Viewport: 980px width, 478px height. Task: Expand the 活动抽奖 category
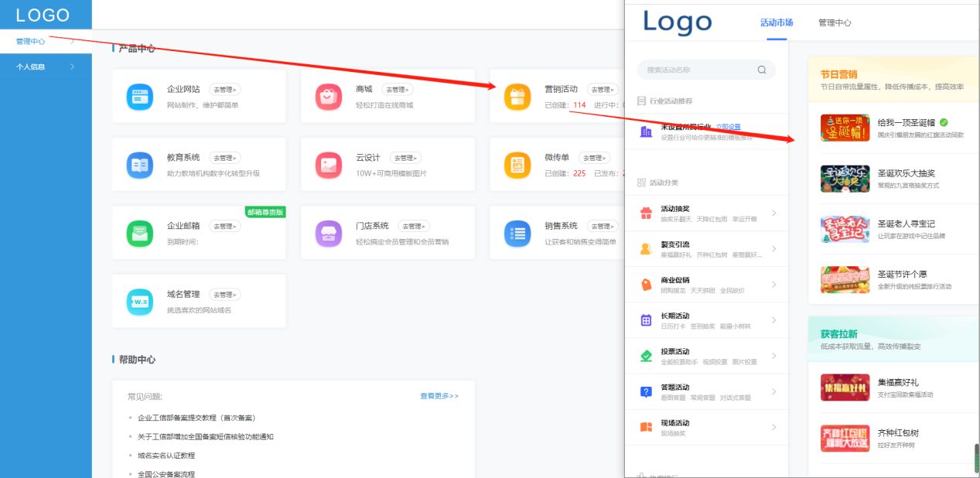773,213
